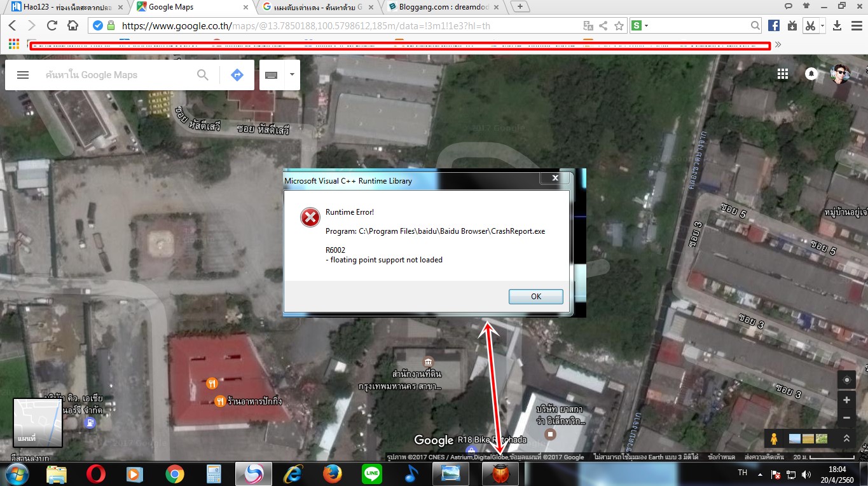Open the Google Maps hamburger menu
The image size is (868, 486).
[23, 75]
